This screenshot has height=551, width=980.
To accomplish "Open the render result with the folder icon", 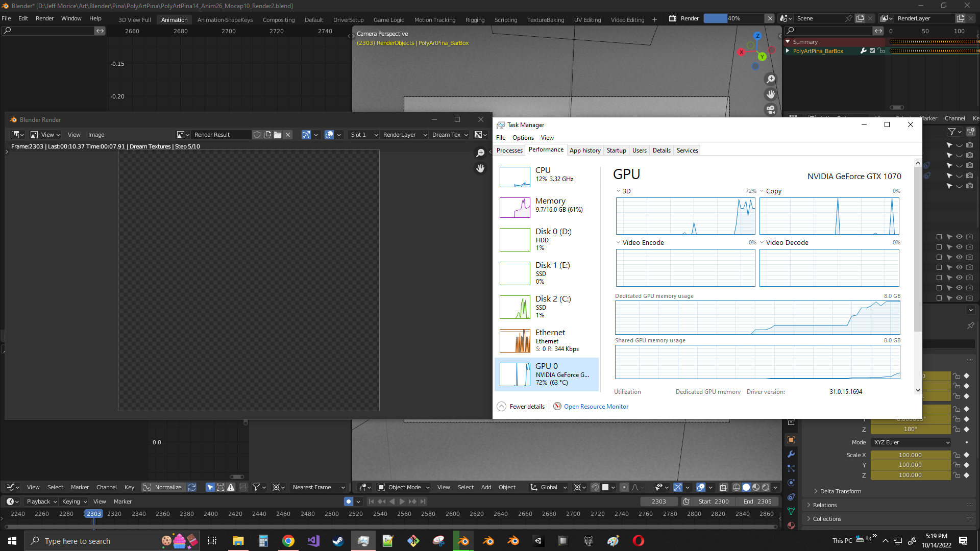I will (x=278, y=134).
